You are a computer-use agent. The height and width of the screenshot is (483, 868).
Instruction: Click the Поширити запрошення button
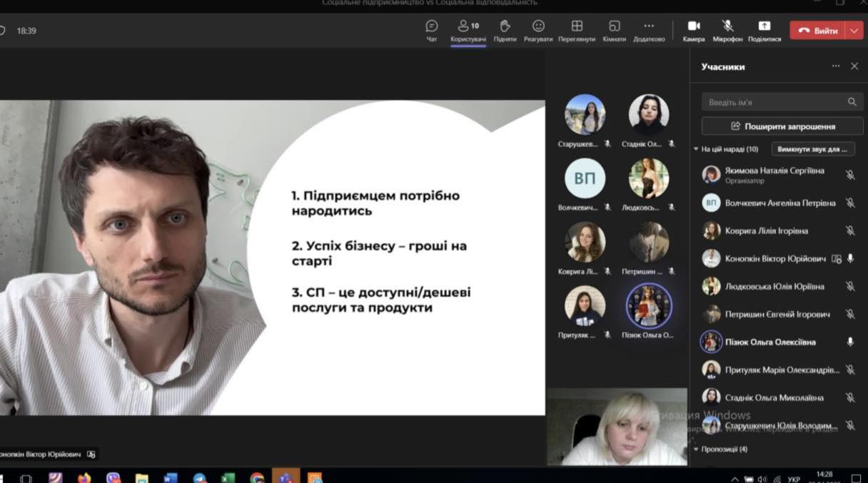pyautogui.click(x=782, y=126)
